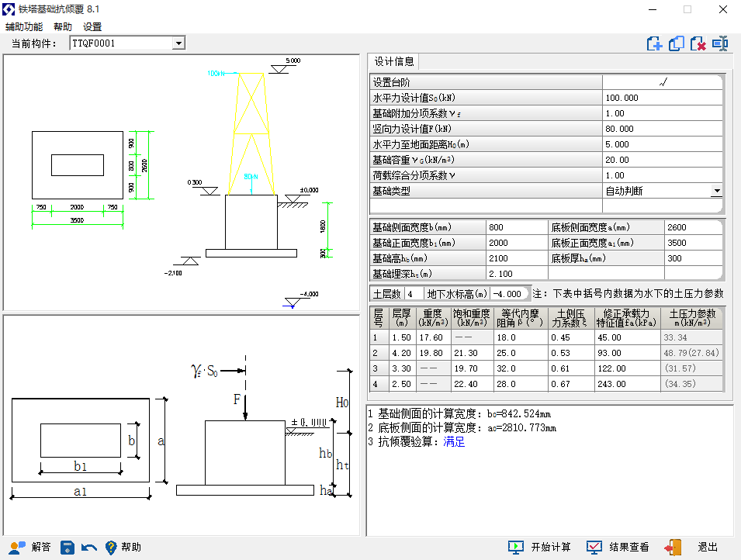The image size is (741, 560).
Task: Select layer 4 thickness cell 2.50
Action: (x=403, y=384)
